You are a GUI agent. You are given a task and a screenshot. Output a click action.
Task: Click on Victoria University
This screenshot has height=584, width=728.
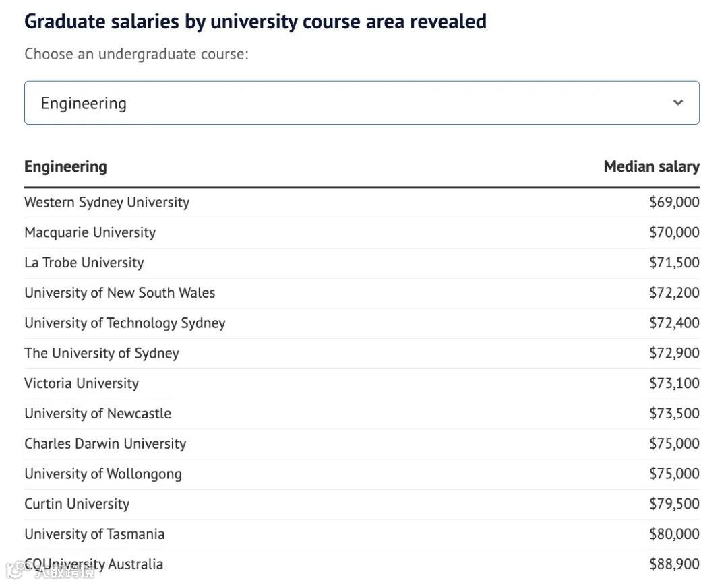pyautogui.click(x=82, y=383)
